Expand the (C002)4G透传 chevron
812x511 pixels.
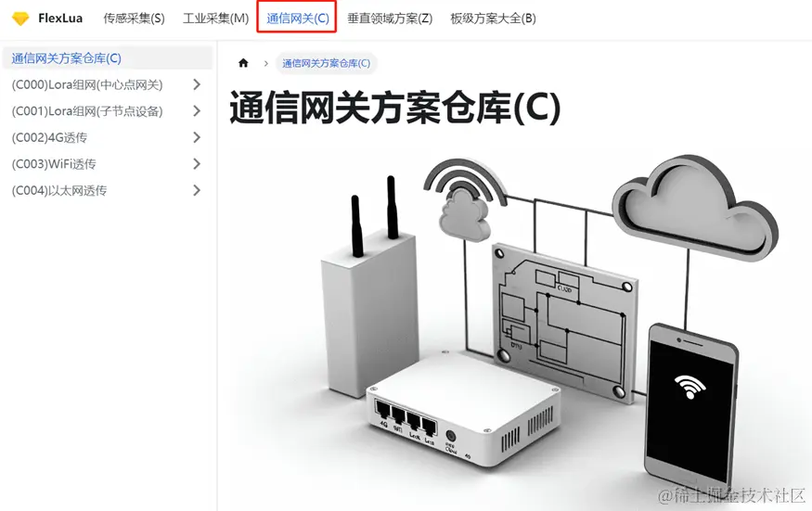click(x=197, y=137)
